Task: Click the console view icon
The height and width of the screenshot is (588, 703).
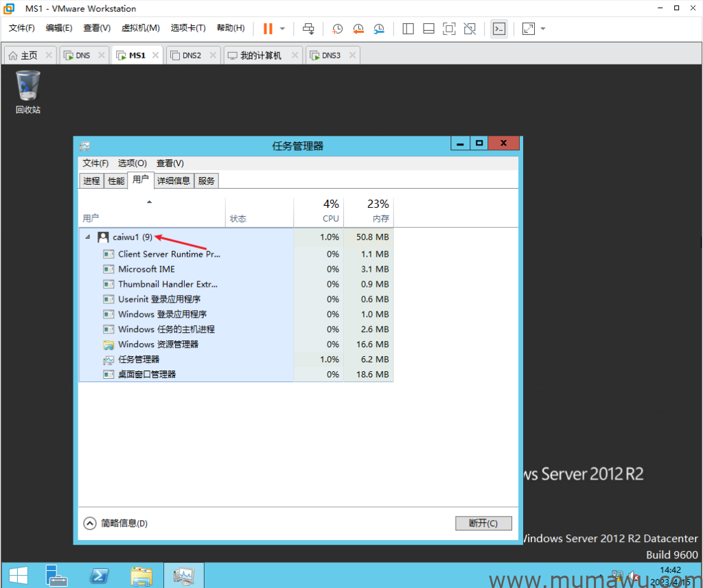Action: (499, 29)
